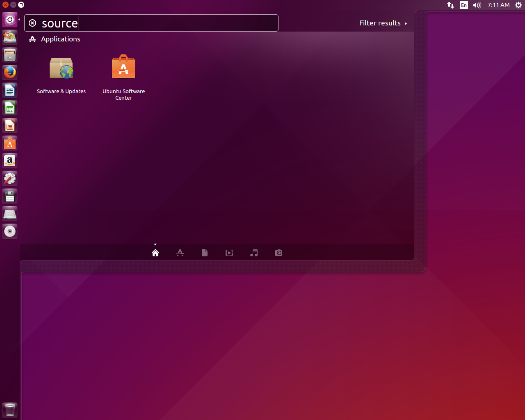Switch to the Files lens
525x420 pixels.
(x=205, y=253)
